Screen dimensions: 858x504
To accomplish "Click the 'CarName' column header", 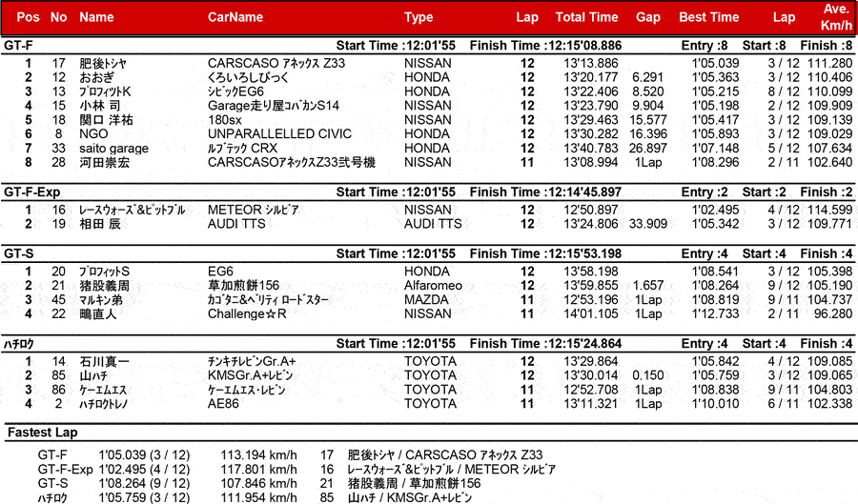I will (235, 17).
